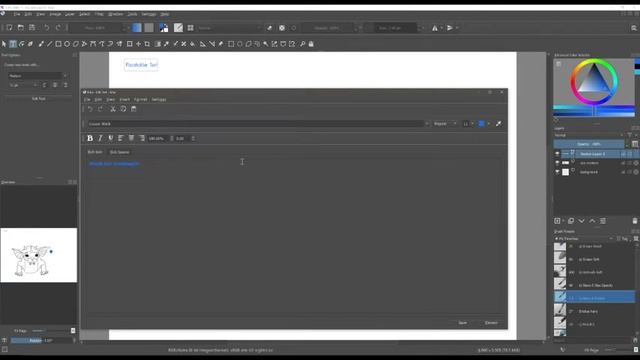
Task: Open the text color dropdown arrow
Action: (x=489, y=124)
